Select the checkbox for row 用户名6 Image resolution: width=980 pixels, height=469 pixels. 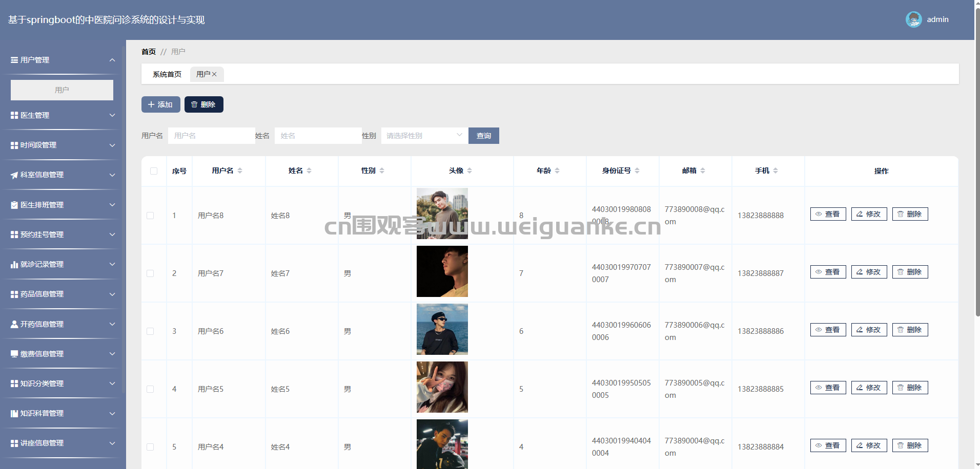(150, 331)
